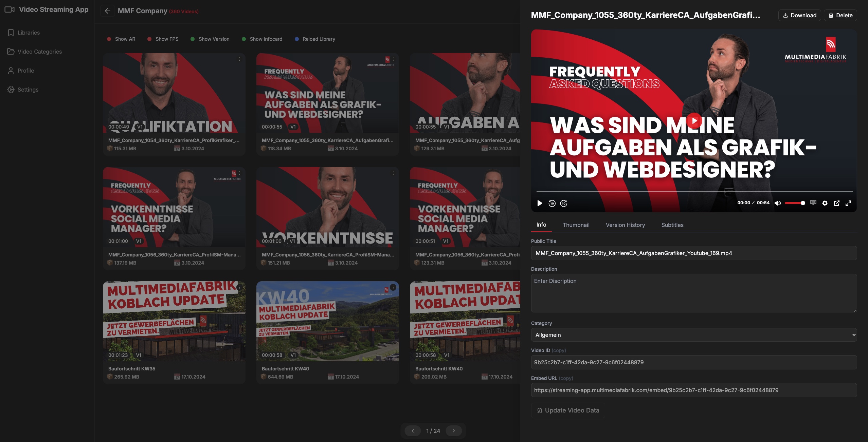Switch to the Version History tab

click(x=625, y=225)
